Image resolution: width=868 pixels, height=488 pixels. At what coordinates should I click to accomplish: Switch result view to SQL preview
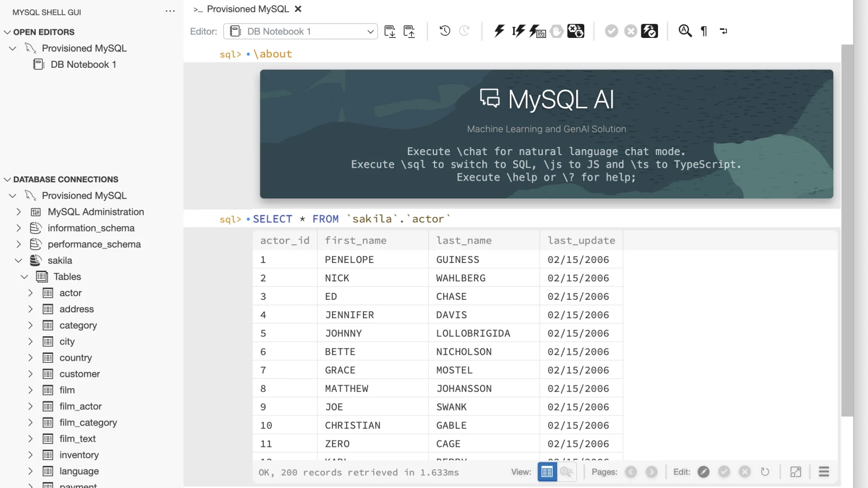[x=566, y=472]
